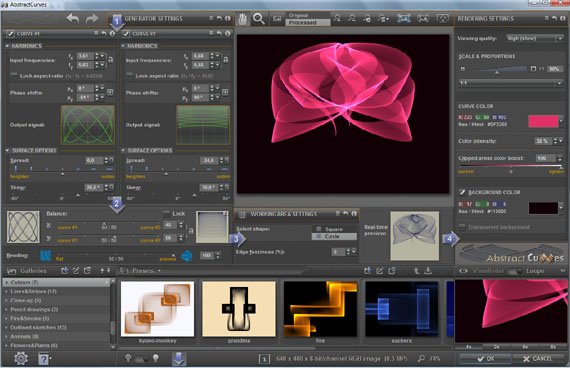Click Curve #2 output signal preview
570x368 pixels.
click(203, 125)
